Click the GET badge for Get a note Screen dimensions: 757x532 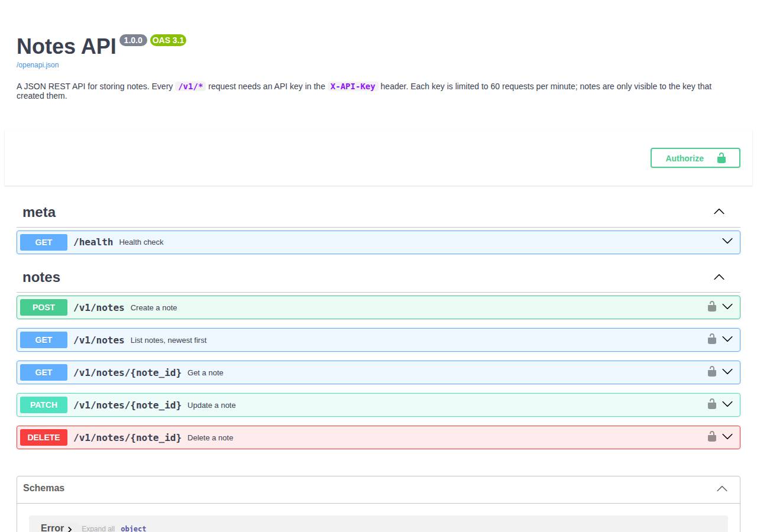[44, 372]
